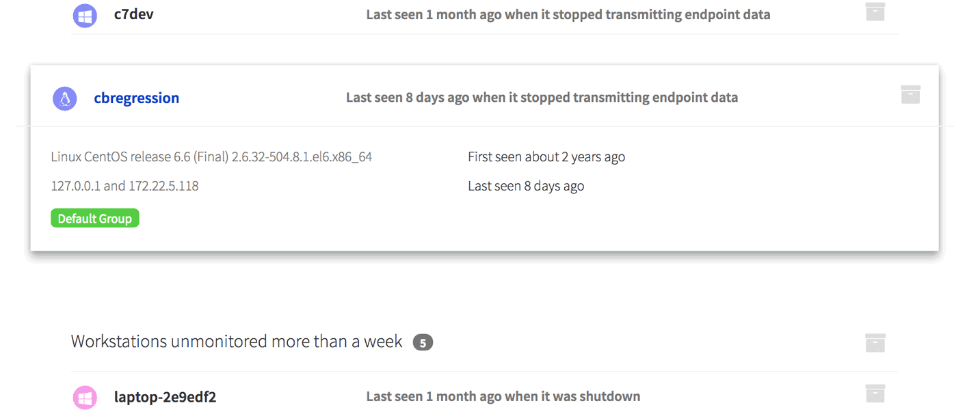Click the pink Windows icon beside laptop-2e9edf2
This screenshot has width=980, height=414.
click(85, 398)
